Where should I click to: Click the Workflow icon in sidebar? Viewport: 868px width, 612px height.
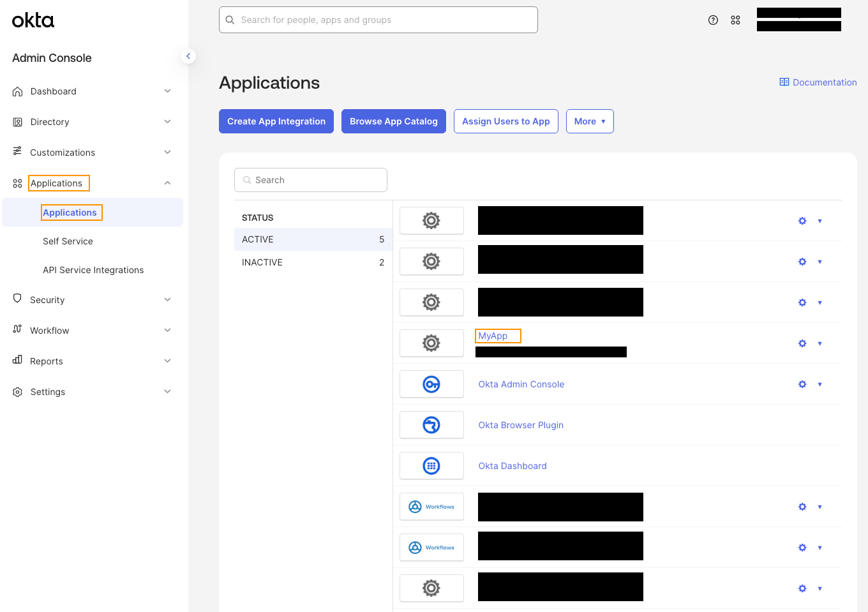click(x=17, y=329)
